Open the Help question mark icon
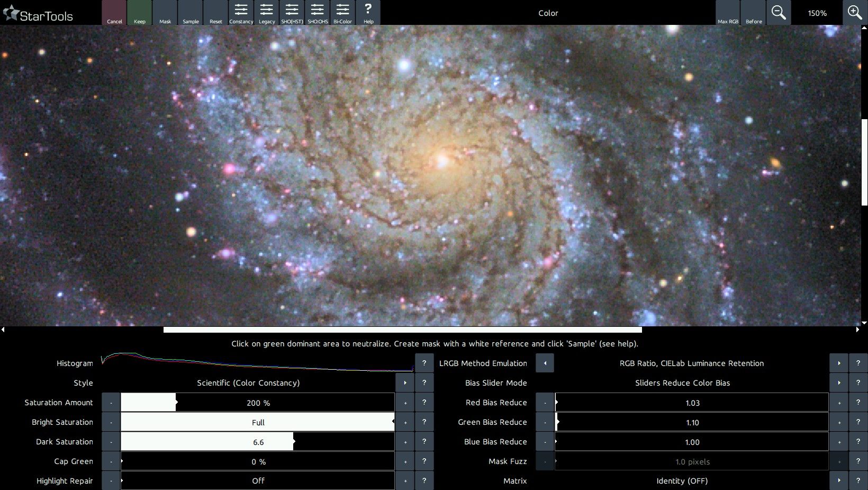The height and width of the screenshot is (490, 868). pyautogui.click(x=368, y=13)
